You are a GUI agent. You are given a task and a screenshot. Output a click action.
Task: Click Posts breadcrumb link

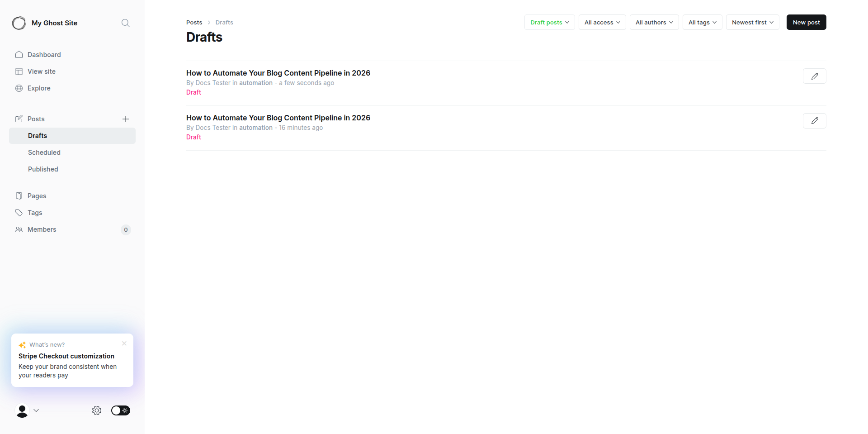coord(194,22)
